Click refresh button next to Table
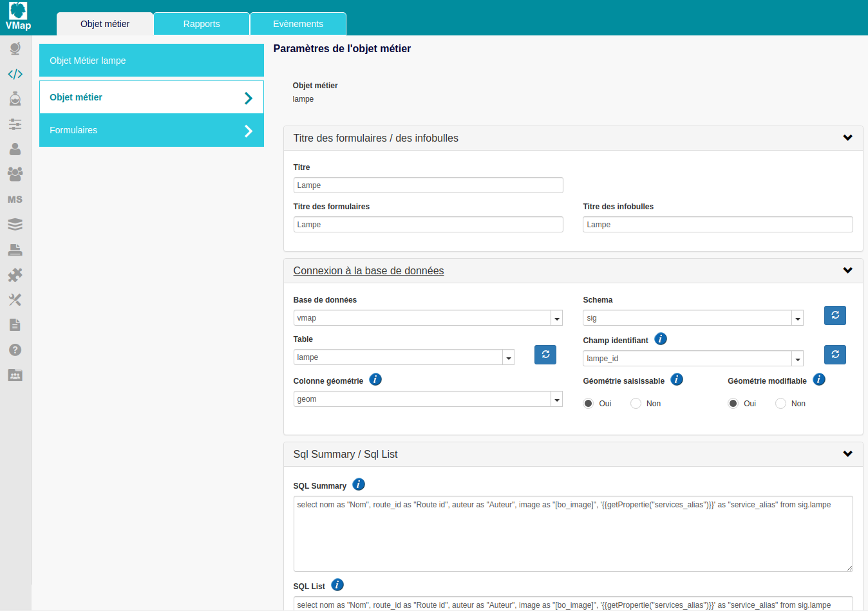The height and width of the screenshot is (611, 868). click(x=545, y=355)
